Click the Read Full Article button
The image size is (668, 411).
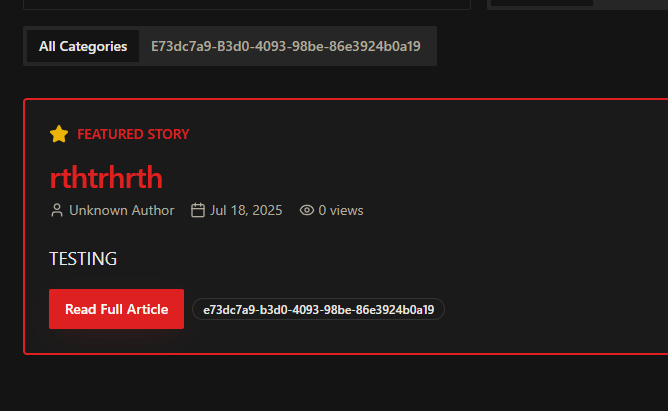click(x=116, y=309)
